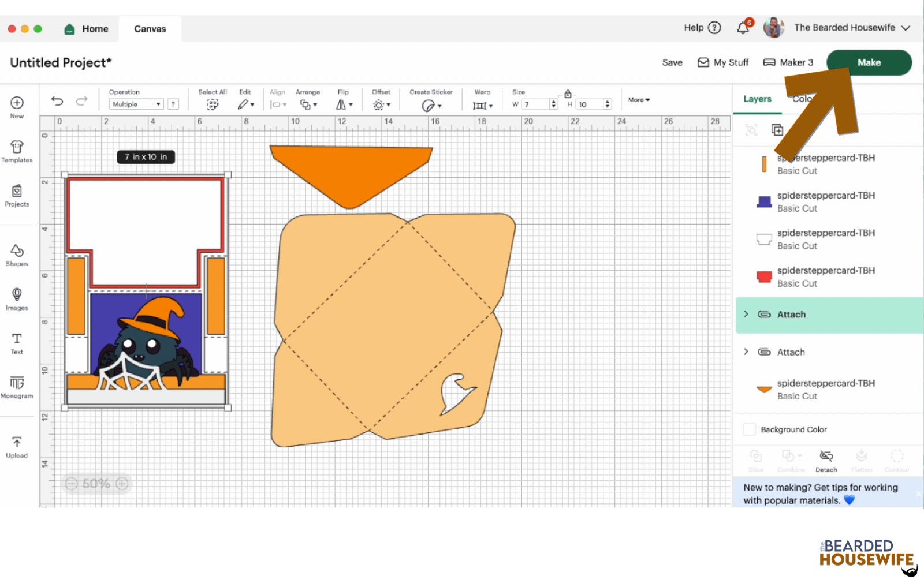Click the Upload icon
924x587 pixels.
17,447
